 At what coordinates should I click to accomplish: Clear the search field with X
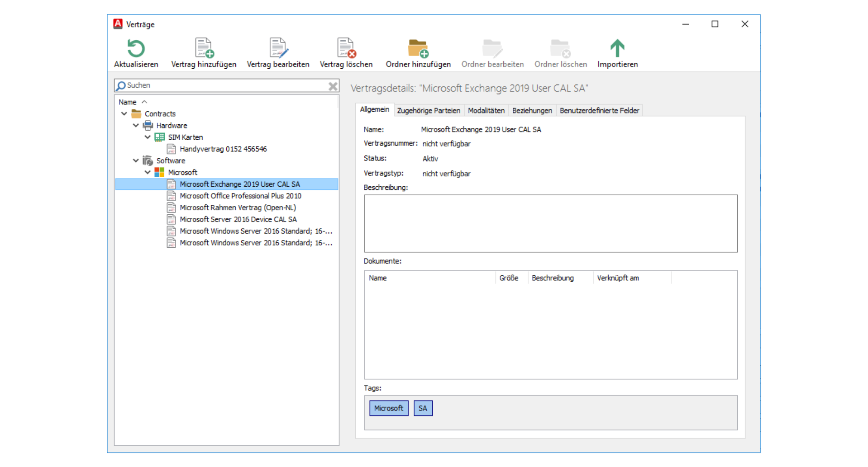333,86
